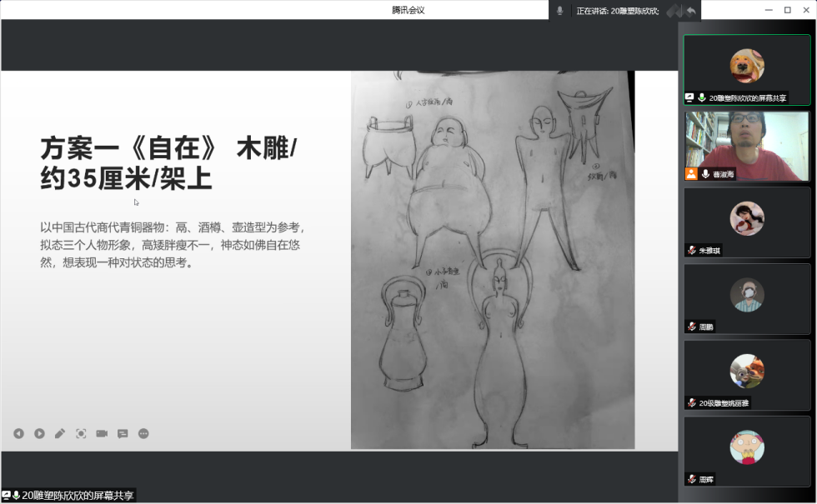Select 朱雅琪 participant tile

pyautogui.click(x=746, y=222)
